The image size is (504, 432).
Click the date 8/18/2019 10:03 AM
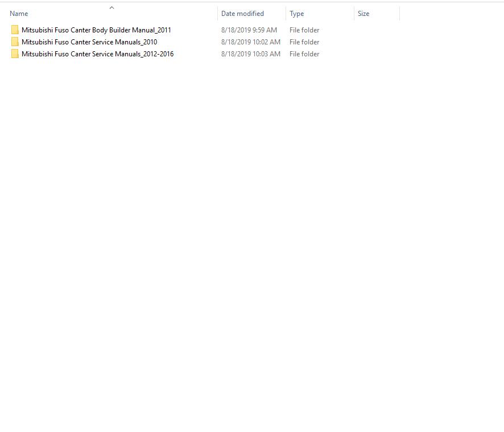[251, 54]
